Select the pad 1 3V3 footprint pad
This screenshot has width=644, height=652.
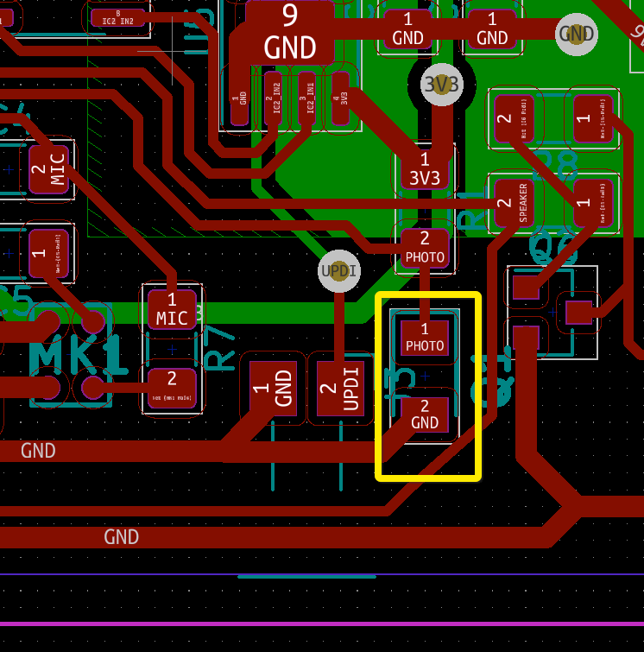(425, 169)
